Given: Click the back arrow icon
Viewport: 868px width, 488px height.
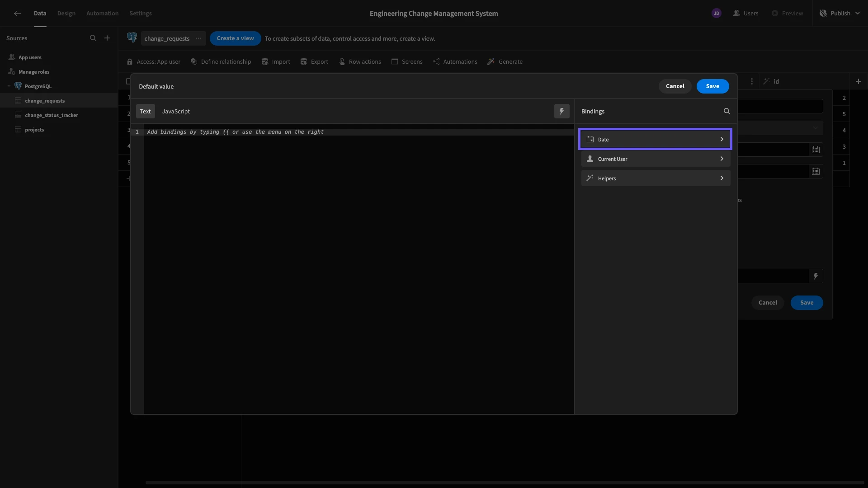Looking at the screenshot, I should [x=17, y=14].
